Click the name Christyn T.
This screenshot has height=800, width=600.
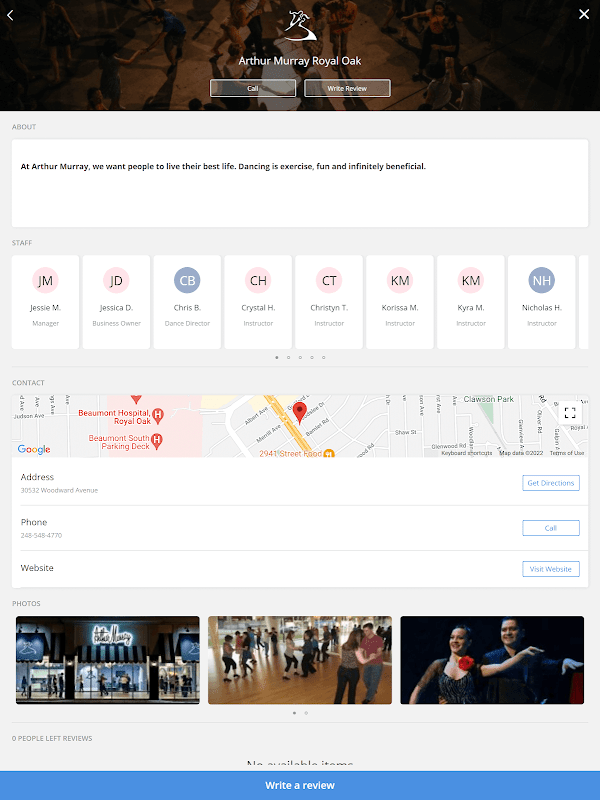[x=329, y=308]
